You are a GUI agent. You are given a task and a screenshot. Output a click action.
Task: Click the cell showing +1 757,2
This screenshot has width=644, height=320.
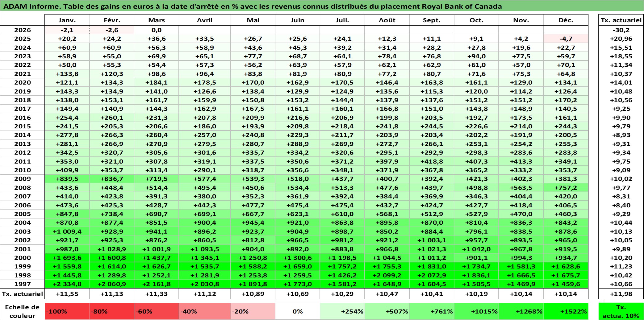[x=342, y=267]
